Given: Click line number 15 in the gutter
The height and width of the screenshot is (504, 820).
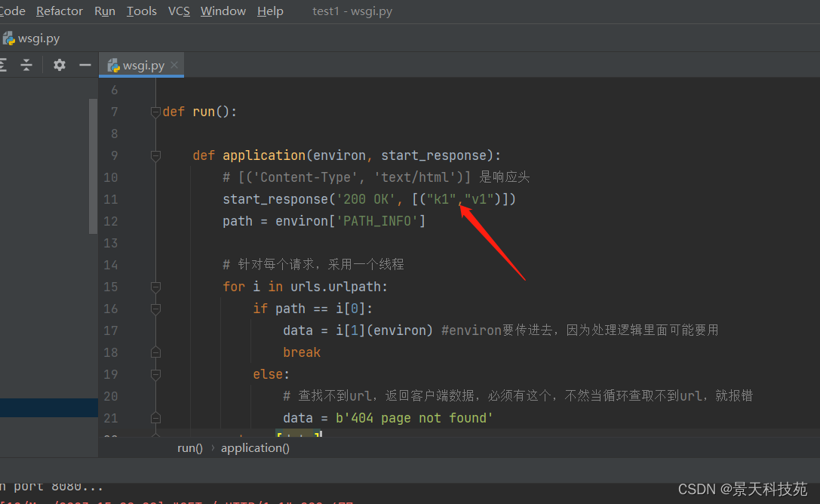Looking at the screenshot, I should coord(110,287).
